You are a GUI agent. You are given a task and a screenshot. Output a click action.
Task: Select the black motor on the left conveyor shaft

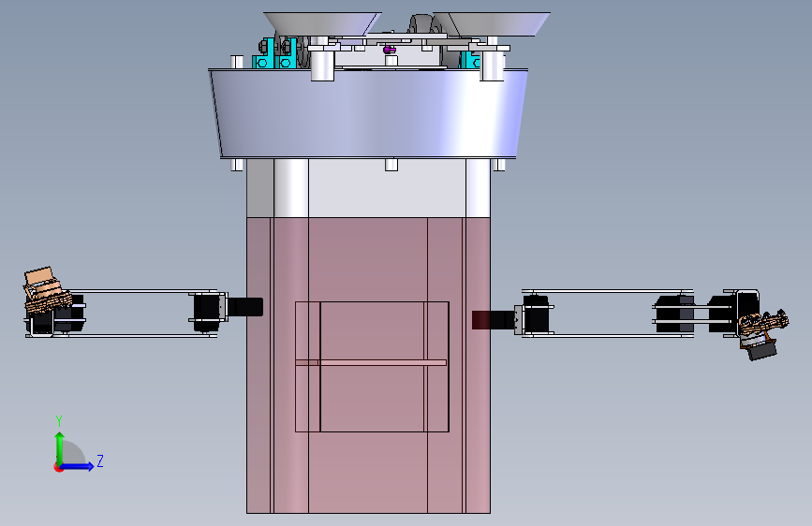[x=244, y=307]
